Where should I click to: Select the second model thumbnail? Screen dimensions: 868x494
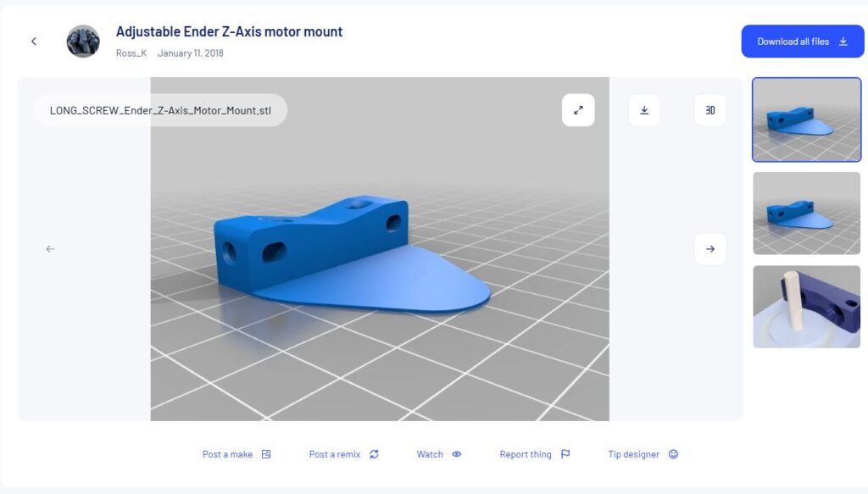pyautogui.click(x=806, y=213)
